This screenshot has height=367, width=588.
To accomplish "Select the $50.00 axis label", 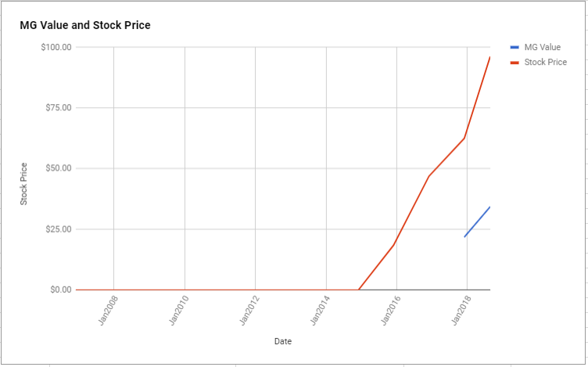I will pos(58,168).
